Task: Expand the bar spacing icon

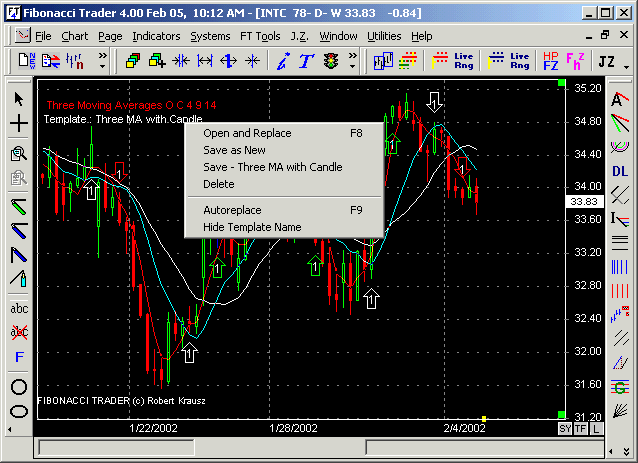Action: click(x=205, y=61)
